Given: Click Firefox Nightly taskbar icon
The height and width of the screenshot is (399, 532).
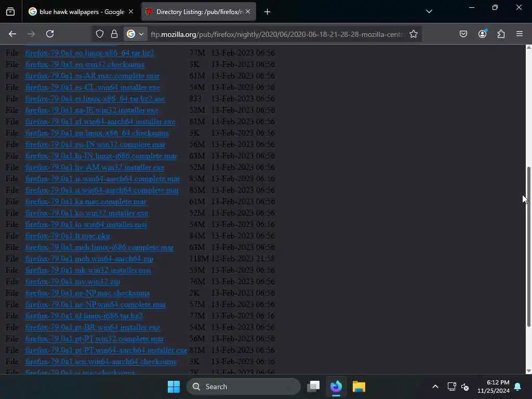Looking at the screenshot, I should coord(336,387).
